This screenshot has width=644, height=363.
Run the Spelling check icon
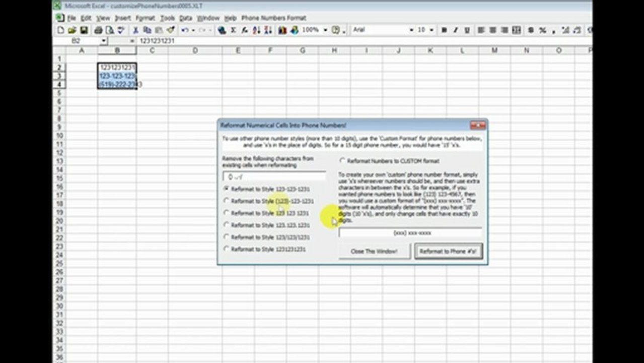[x=121, y=30]
